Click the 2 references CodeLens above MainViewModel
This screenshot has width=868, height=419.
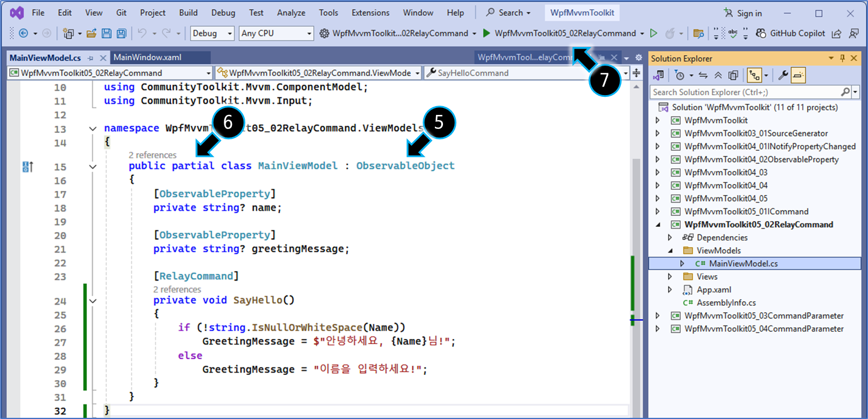[x=152, y=155]
